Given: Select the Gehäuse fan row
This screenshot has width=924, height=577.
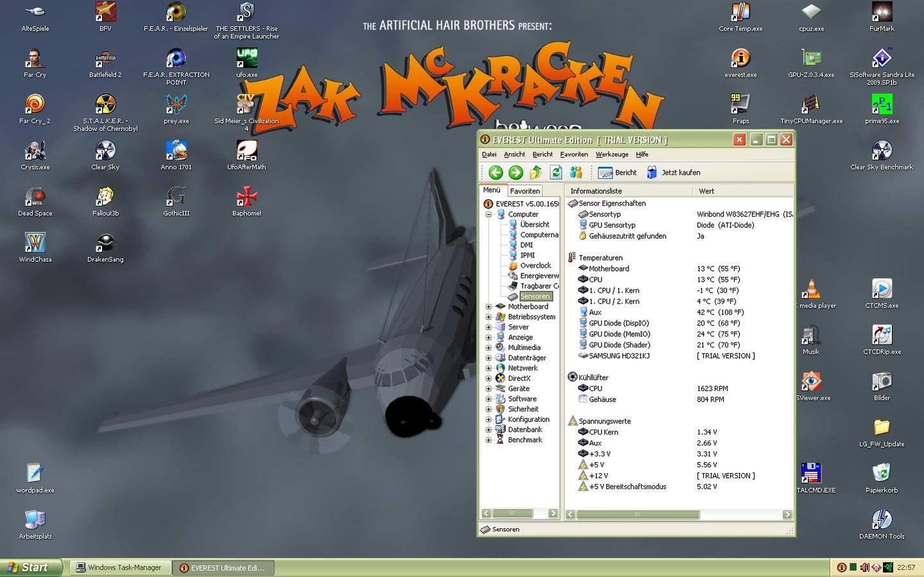Looking at the screenshot, I should click(679, 400).
